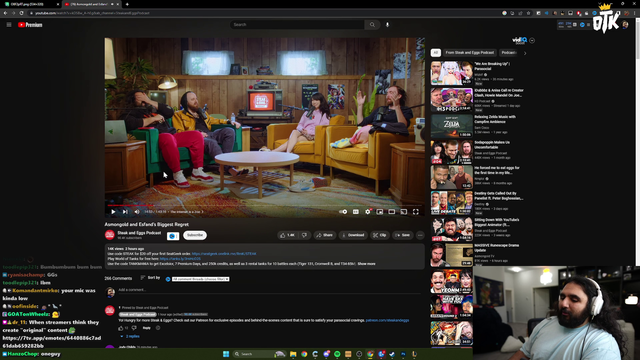Create a Clip of the video
Viewport: 640px width, 360px height.
pyautogui.click(x=380, y=235)
